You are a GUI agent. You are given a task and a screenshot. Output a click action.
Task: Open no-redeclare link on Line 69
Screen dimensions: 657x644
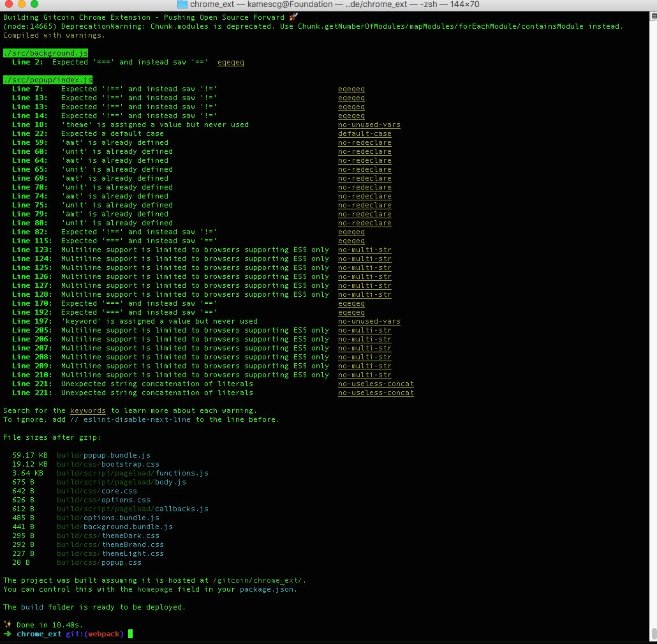click(364, 178)
